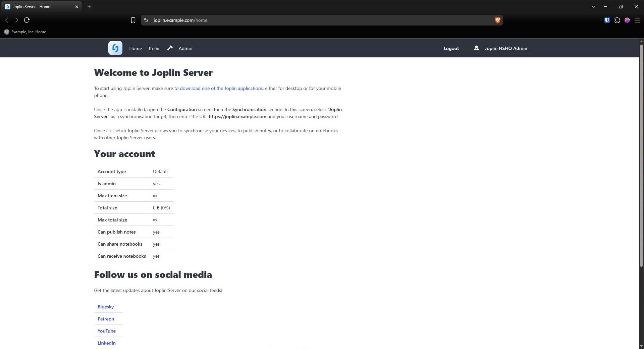Click the 'Max total size' label
Image resolution: width=644 pixels, height=349 pixels.
112,220
